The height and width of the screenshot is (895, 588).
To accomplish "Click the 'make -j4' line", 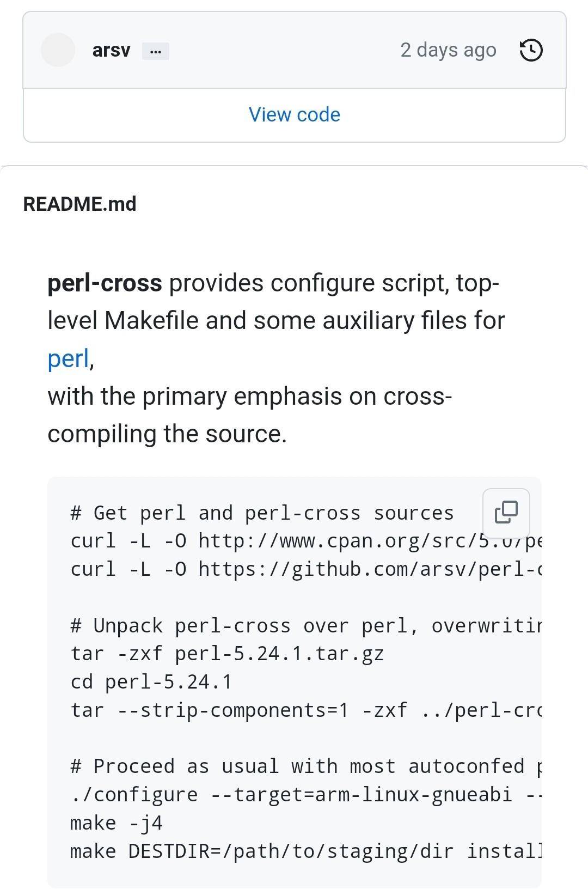I will coord(117,823).
